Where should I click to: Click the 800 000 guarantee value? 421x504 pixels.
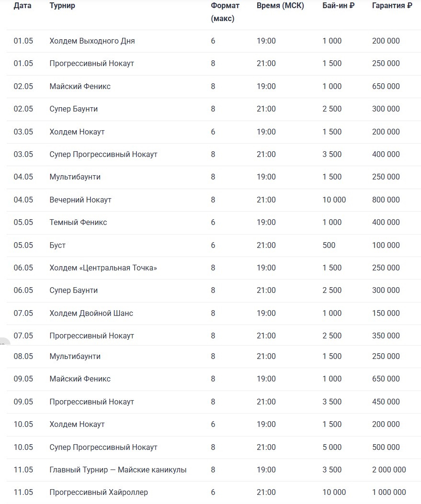click(x=386, y=200)
